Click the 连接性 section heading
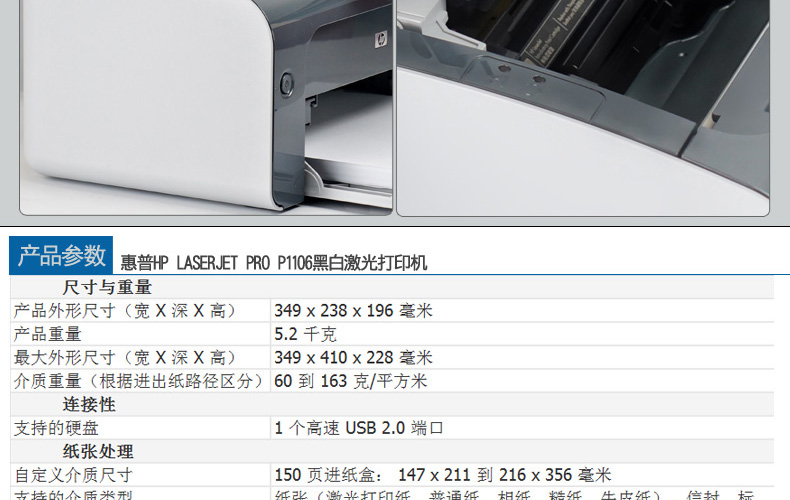The height and width of the screenshot is (500, 790). (x=89, y=404)
